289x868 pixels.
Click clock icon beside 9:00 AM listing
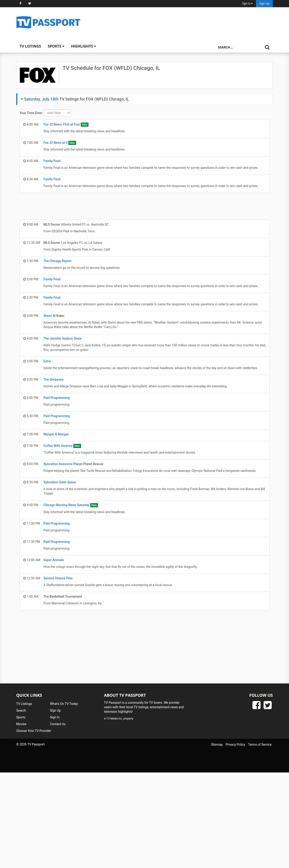coord(25,224)
